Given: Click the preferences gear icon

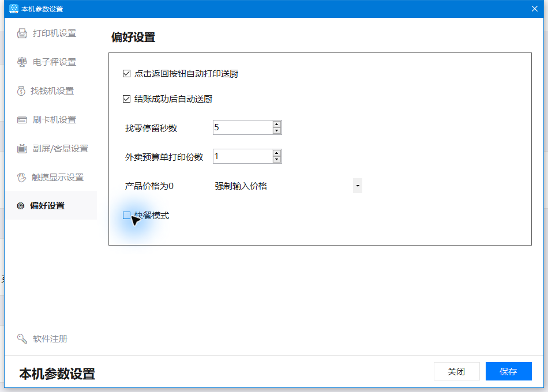Looking at the screenshot, I should click(x=21, y=206).
